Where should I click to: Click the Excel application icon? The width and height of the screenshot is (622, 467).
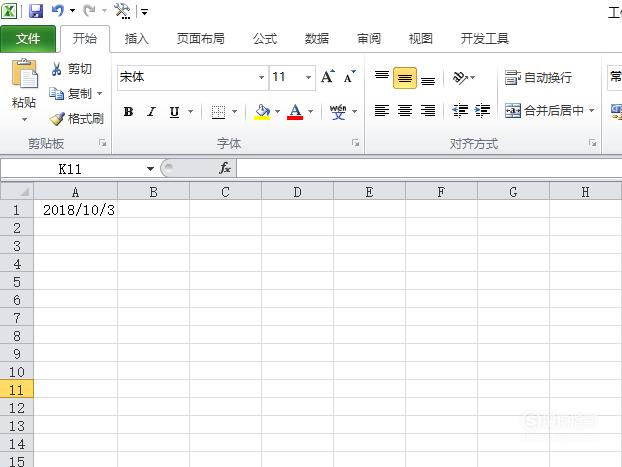9,11
